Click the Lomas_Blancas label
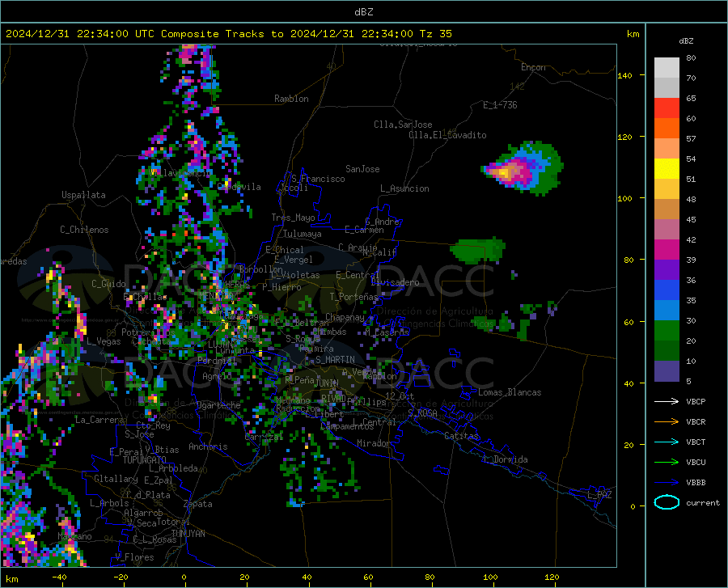This screenshot has width=728, height=588. coord(510,392)
